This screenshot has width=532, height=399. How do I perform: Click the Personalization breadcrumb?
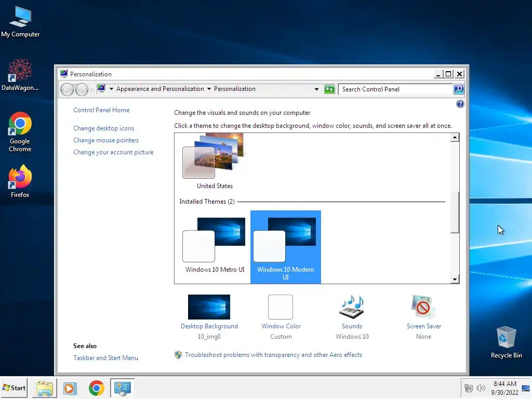click(x=234, y=89)
